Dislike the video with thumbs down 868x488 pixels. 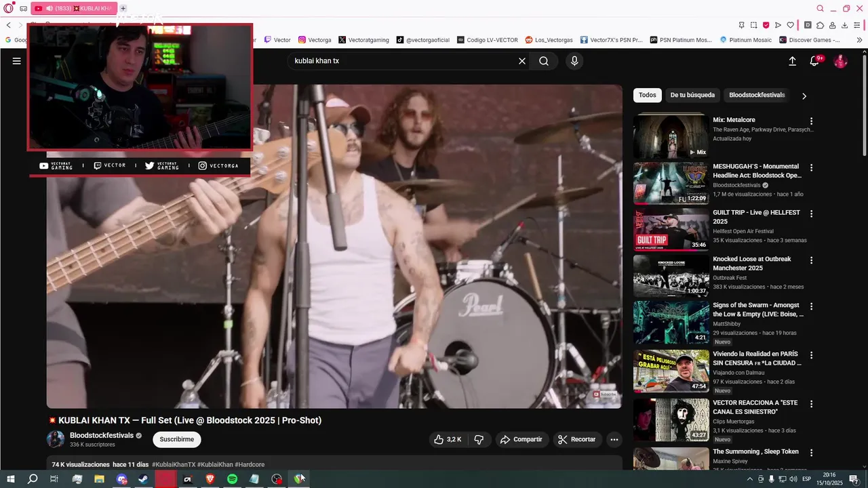tap(479, 439)
